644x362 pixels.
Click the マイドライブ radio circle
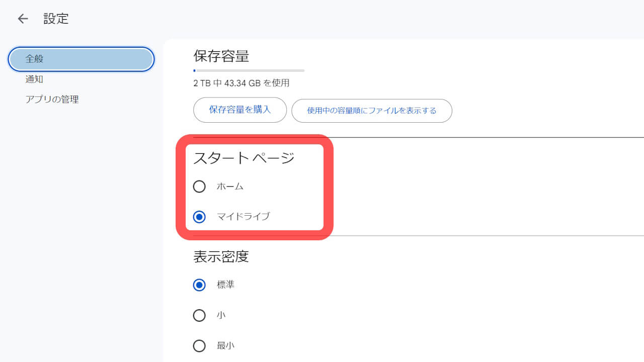(x=199, y=217)
